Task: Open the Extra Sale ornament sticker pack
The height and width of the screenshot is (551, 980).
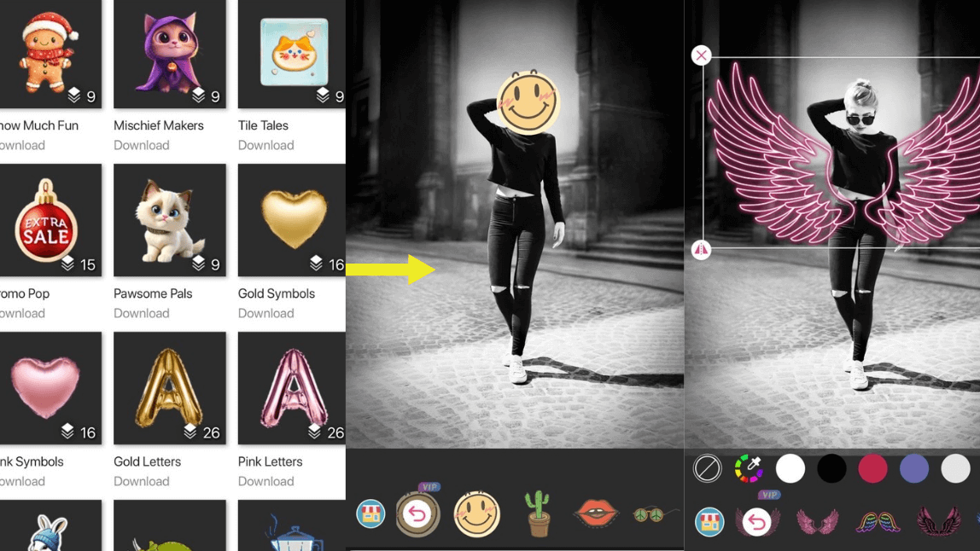Action: tap(50, 220)
